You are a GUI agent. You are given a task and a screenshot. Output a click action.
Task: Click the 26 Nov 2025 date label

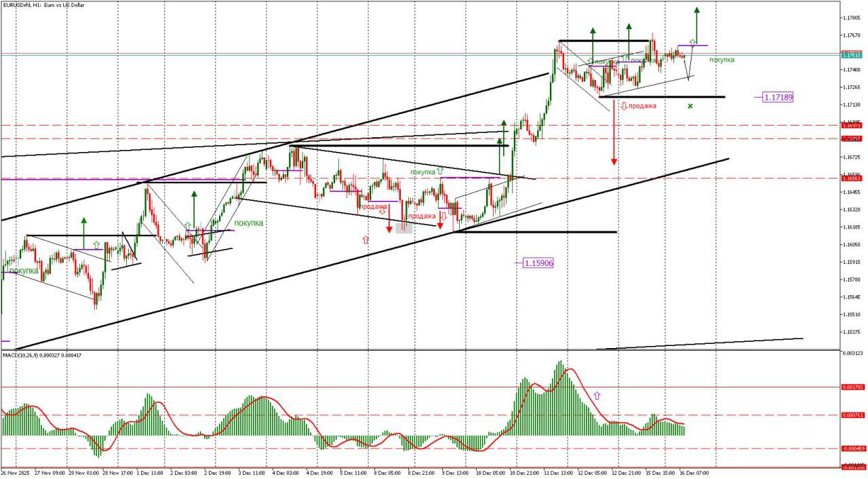pos(15,473)
